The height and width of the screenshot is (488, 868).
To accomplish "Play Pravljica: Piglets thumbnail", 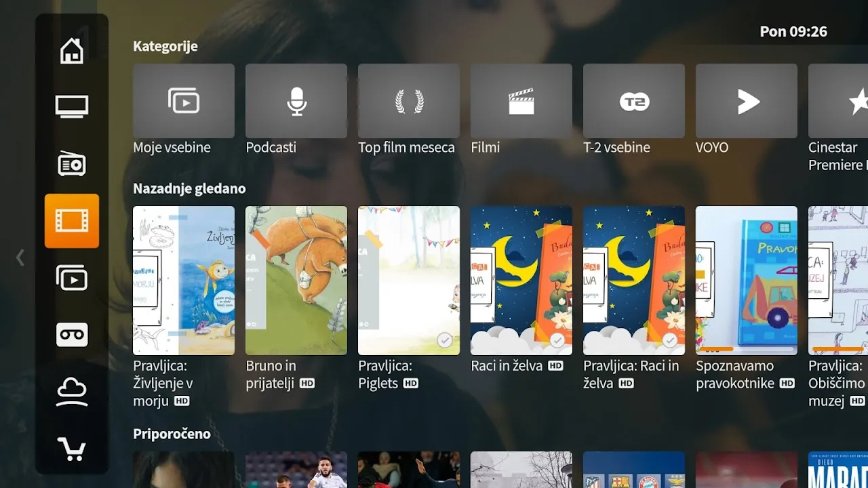I will pos(409,281).
